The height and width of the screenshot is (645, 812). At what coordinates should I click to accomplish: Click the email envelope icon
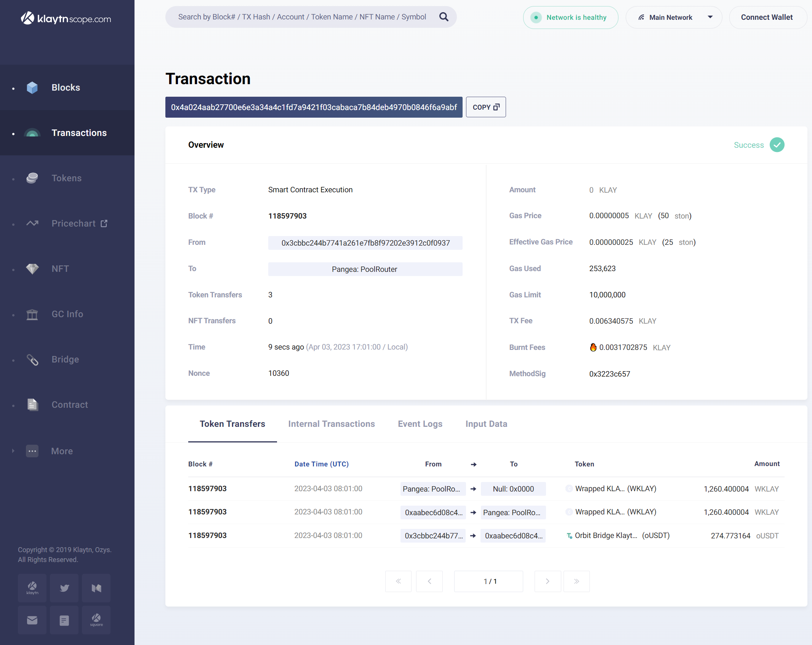(x=32, y=620)
